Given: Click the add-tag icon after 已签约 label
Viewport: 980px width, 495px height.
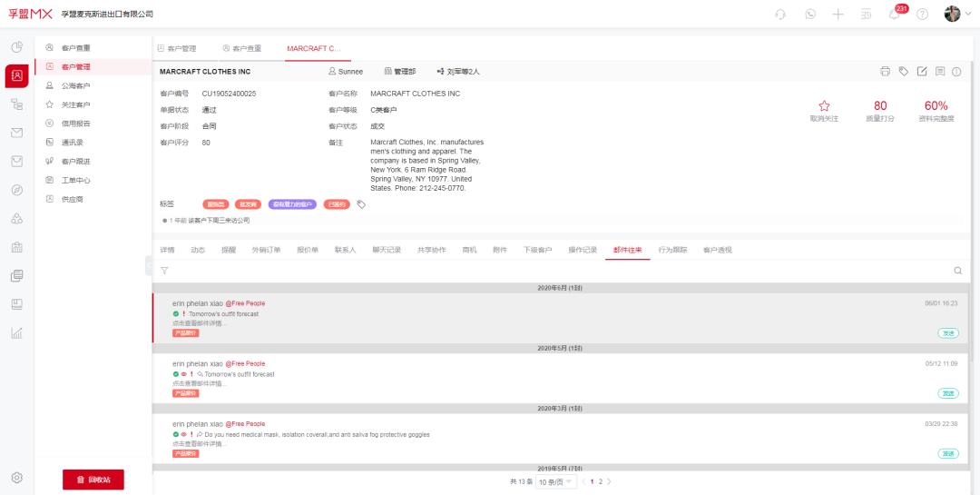Looking at the screenshot, I should pyautogui.click(x=361, y=204).
